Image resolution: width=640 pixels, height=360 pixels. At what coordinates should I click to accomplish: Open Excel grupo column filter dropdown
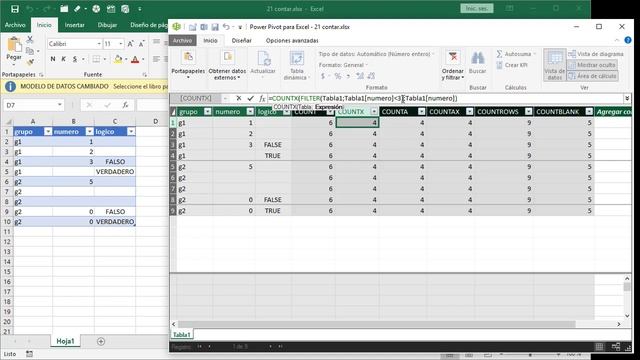[x=48, y=131]
